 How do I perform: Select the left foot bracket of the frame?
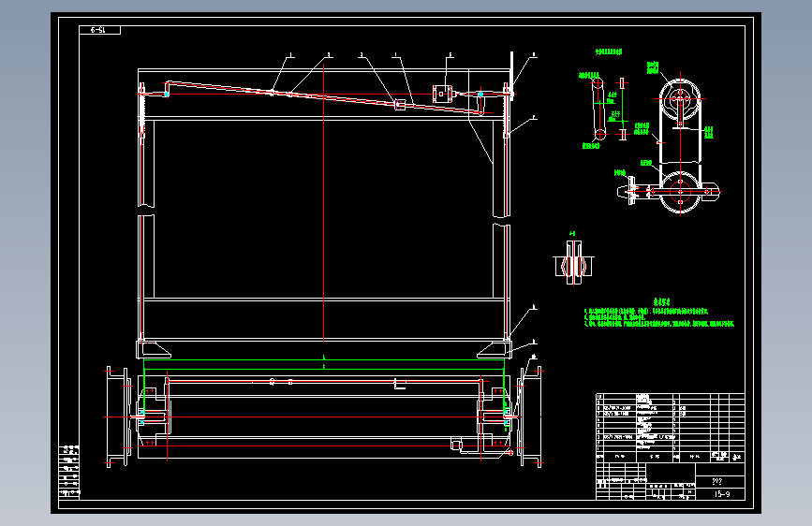pos(154,349)
